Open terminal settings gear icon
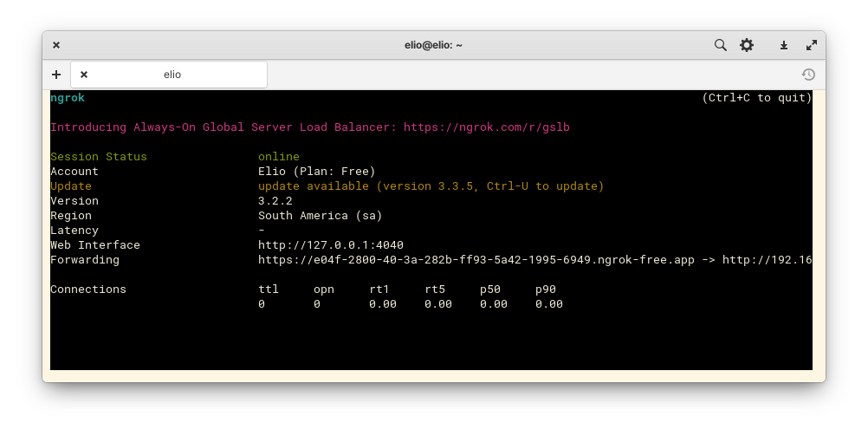The width and height of the screenshot is (868, 436). (747, 45)
